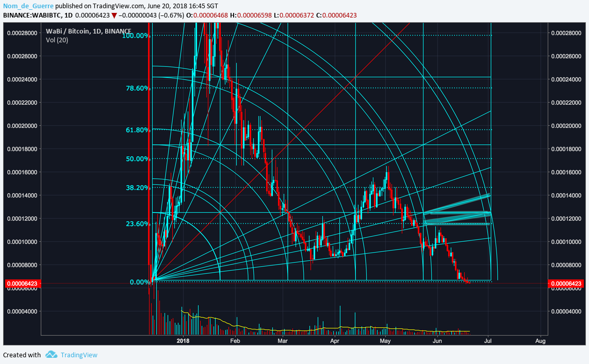The height and width of the screenshot is (364, 589).
Task: Click 0.00018000 on the right price axis
Action: pyautogui.click(x=566, y=149)
